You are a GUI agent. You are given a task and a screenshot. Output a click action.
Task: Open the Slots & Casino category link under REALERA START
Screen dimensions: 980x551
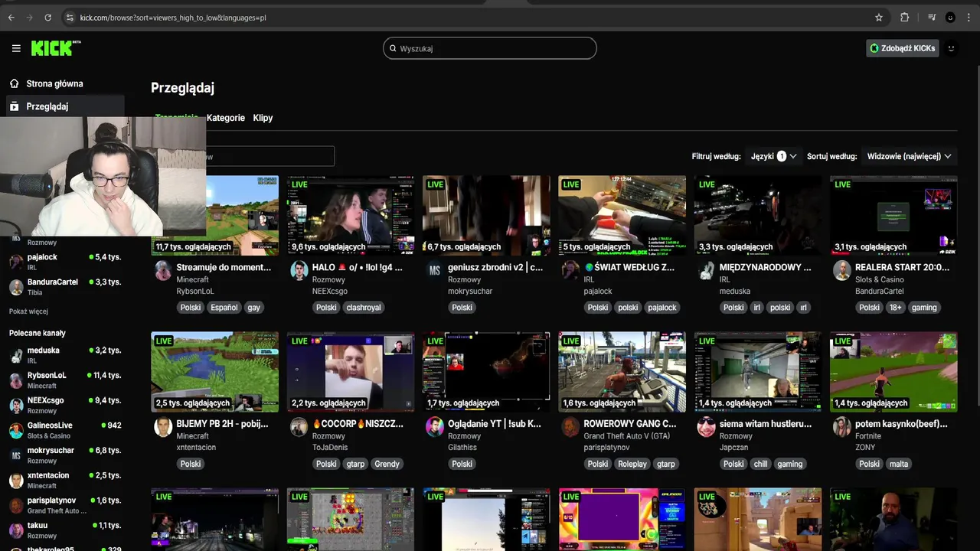click(x=879, y=280)
